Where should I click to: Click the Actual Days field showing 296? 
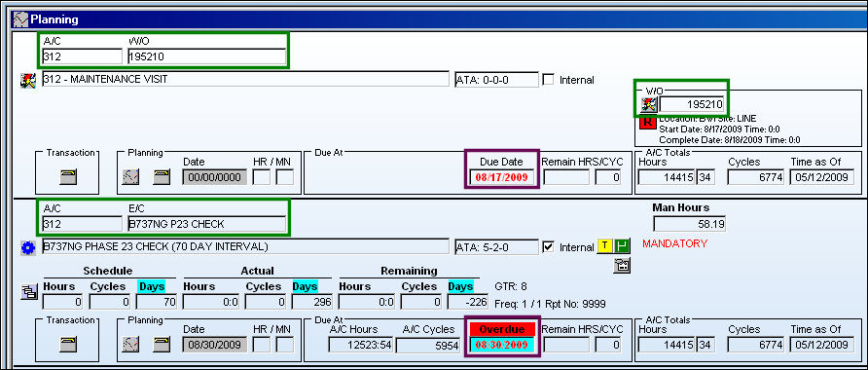point(311,302)
